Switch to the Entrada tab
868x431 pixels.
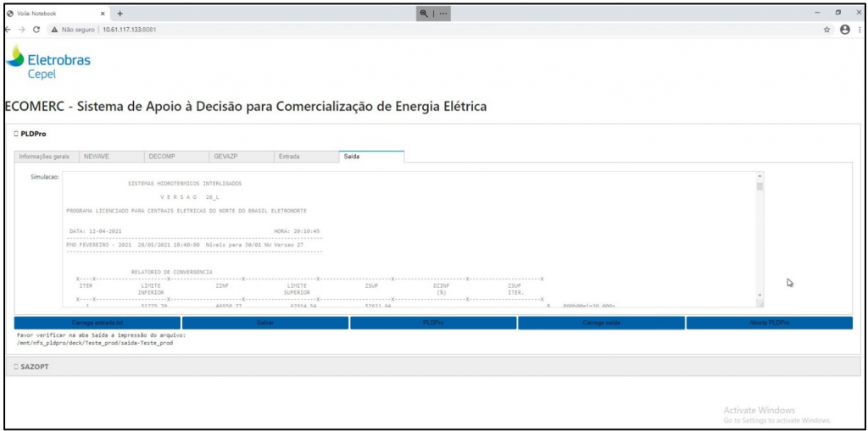289,157
